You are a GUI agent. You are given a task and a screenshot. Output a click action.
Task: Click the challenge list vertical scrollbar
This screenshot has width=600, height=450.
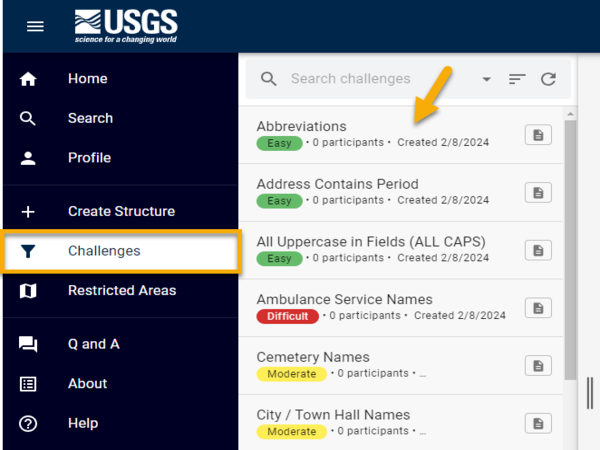click(570, 249)
